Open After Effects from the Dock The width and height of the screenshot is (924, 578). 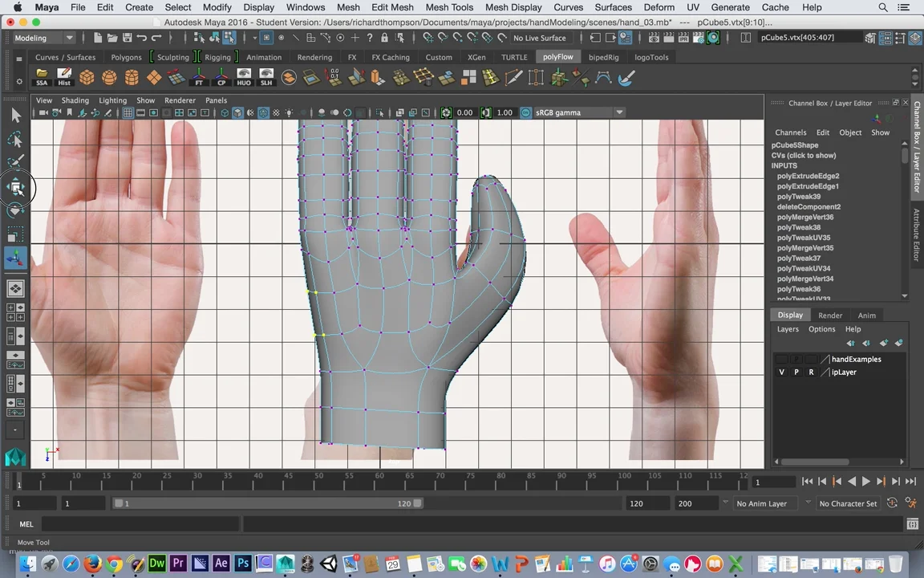(221, 564)
